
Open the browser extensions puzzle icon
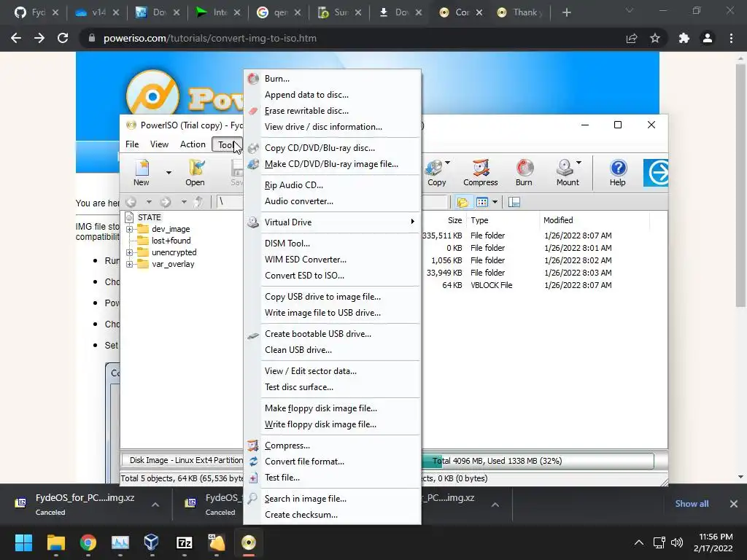point(684,38)
